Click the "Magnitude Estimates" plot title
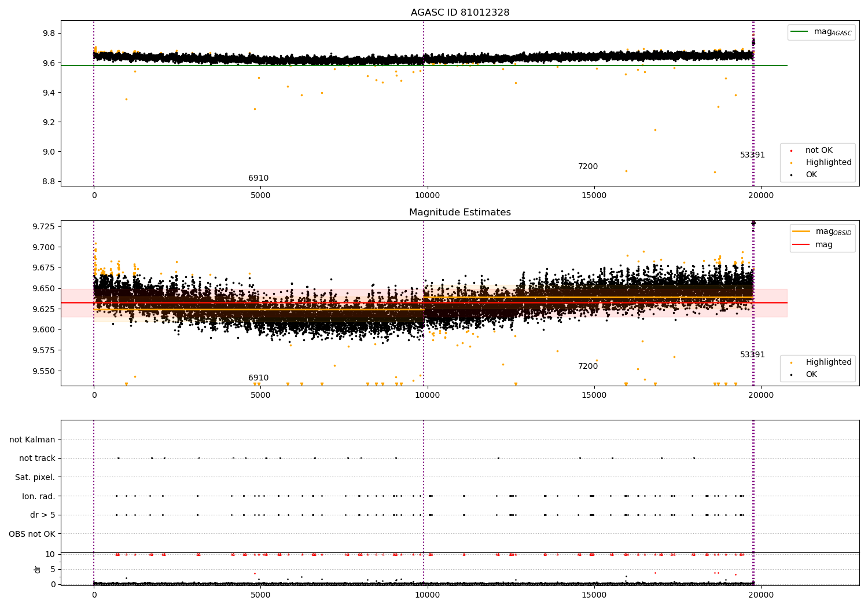868x608 pixels. click(460, 213)
